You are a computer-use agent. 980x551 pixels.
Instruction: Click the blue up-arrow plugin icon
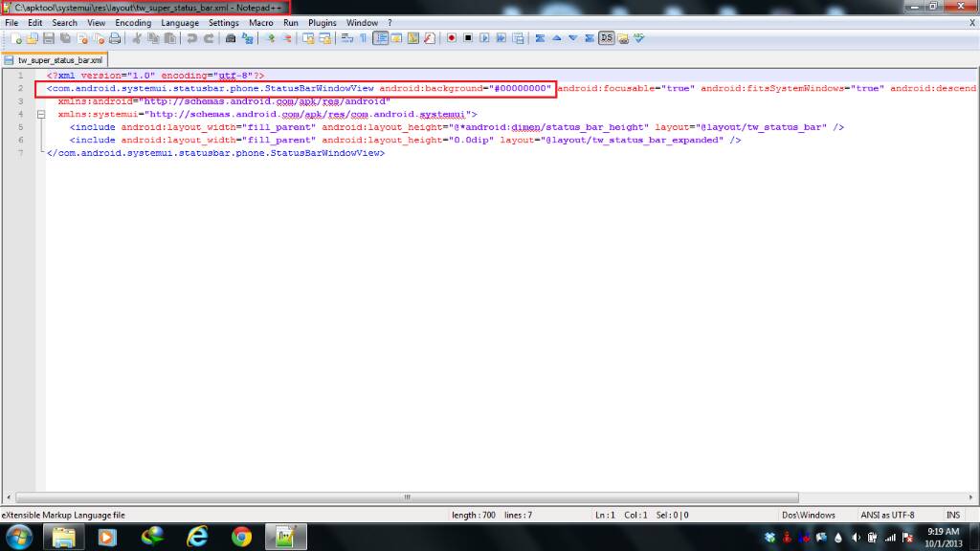(556, 38)
